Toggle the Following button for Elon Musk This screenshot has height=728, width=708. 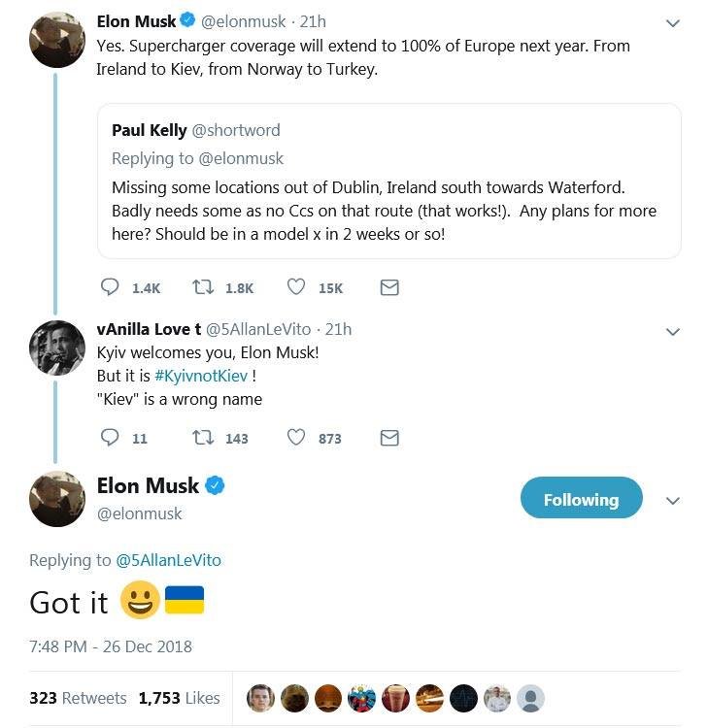(581, 499)
